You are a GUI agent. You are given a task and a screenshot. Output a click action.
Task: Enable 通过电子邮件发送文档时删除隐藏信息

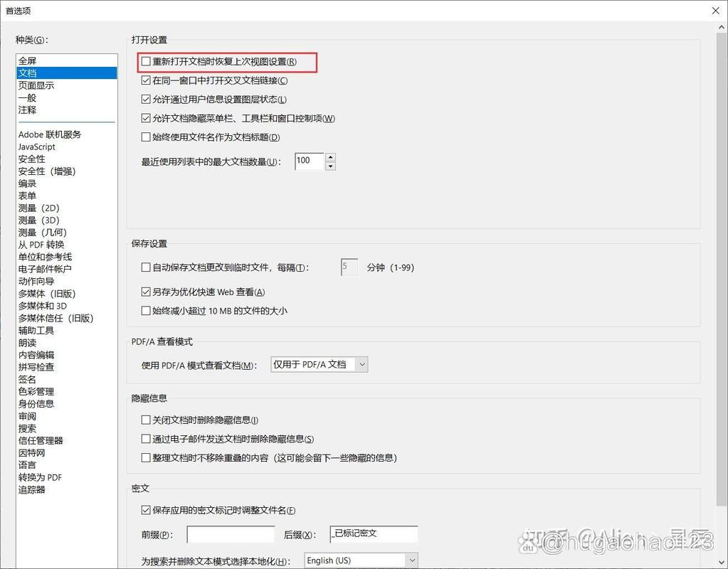(x=146, y=439)
